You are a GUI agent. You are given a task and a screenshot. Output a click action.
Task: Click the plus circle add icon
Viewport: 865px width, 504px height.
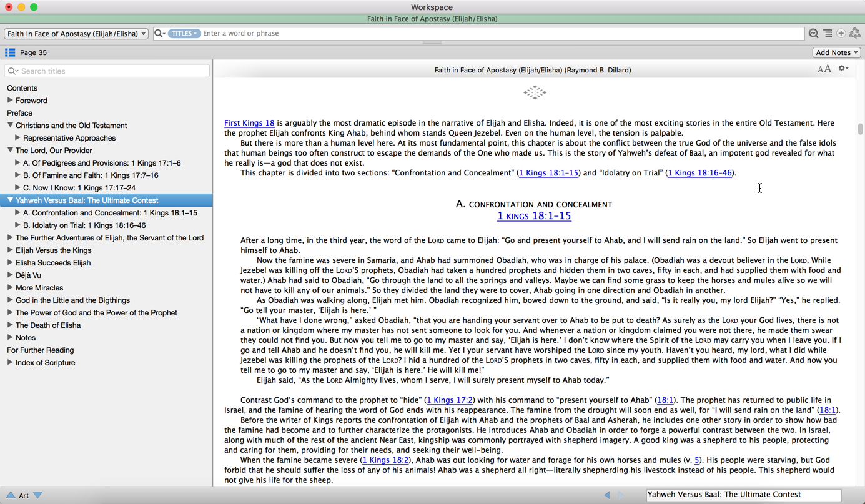[x=841, y=34]
